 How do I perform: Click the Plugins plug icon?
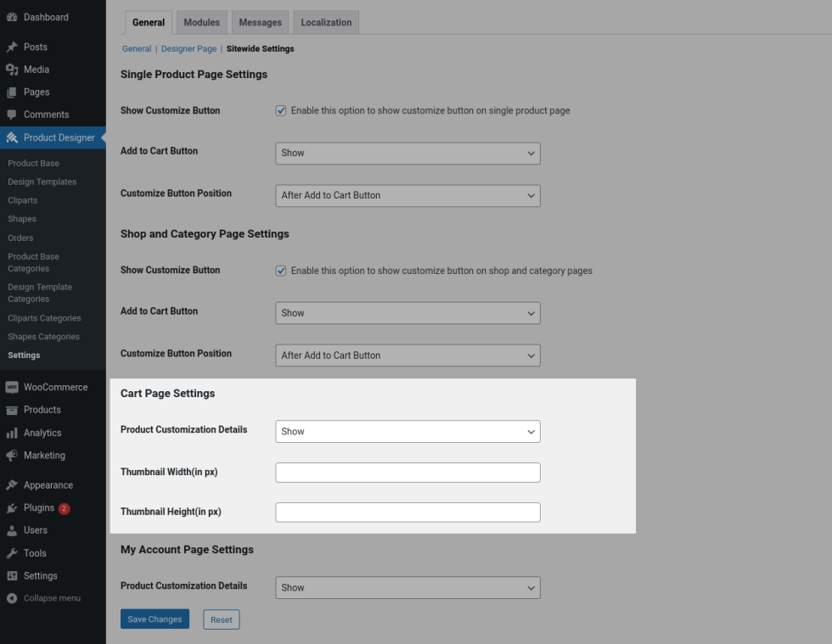point(12,508)
